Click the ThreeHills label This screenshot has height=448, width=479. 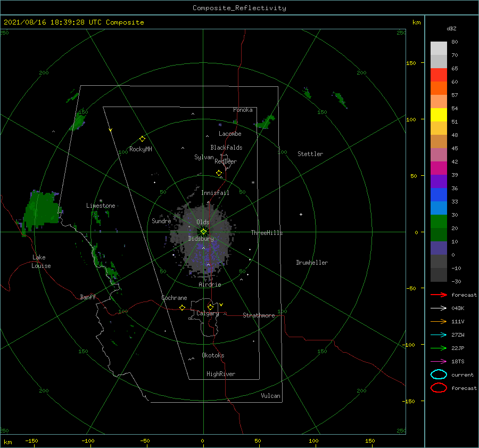(x=267, y=233)
